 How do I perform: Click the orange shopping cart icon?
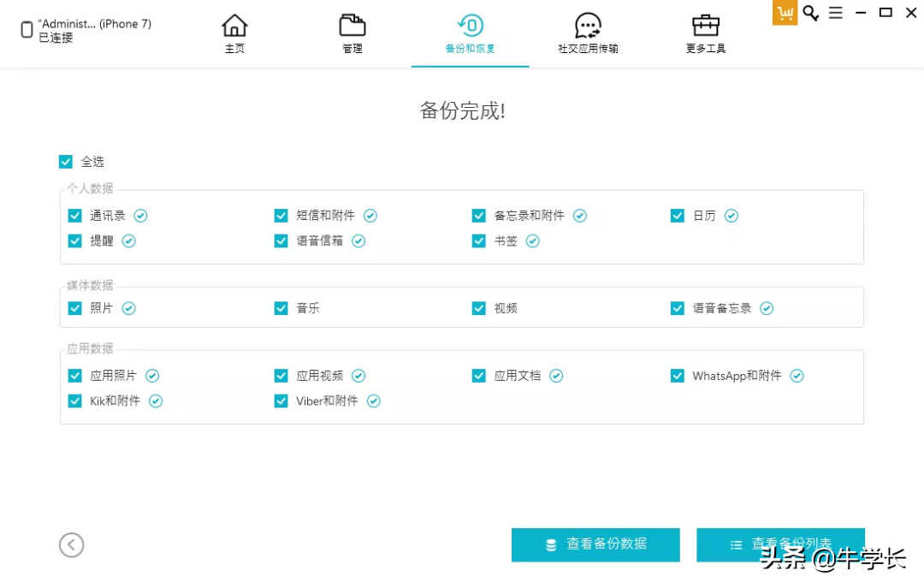click(x=785, y=13)
